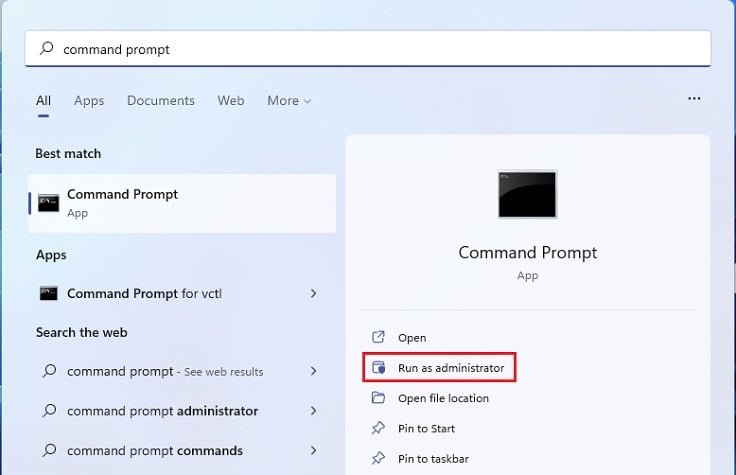
Task: Click the Best match heading
Action: tap(68, 153)
